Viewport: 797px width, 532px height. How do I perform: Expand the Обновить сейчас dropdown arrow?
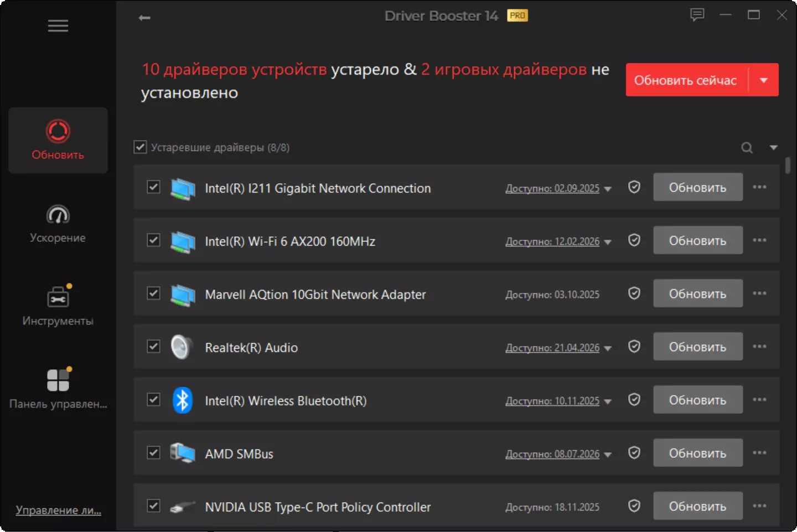764,80
